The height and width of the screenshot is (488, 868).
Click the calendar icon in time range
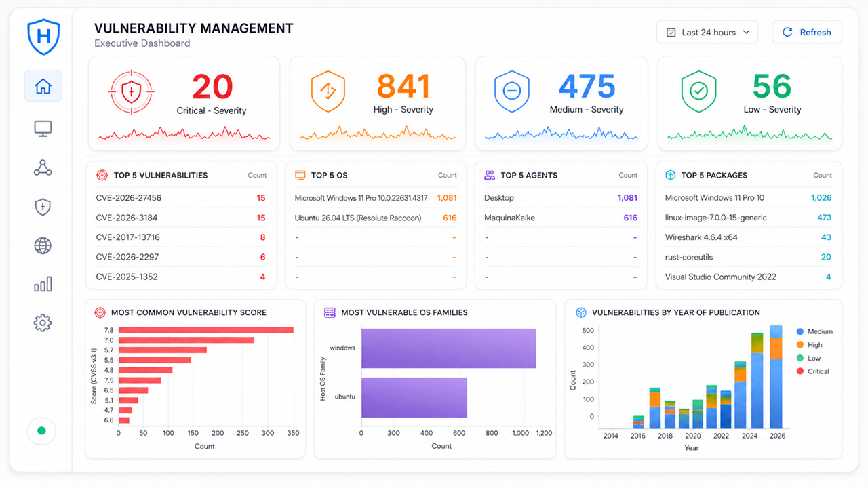click(671, 32)
